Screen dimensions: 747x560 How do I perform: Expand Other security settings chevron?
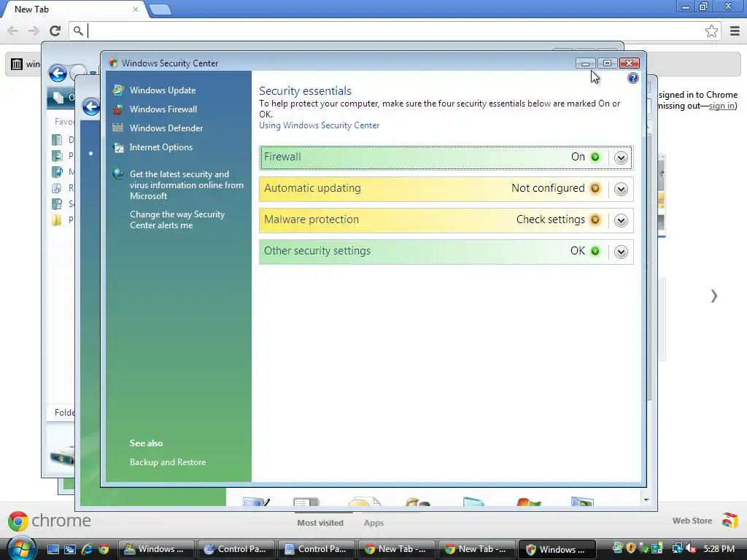tap(621, 252)
